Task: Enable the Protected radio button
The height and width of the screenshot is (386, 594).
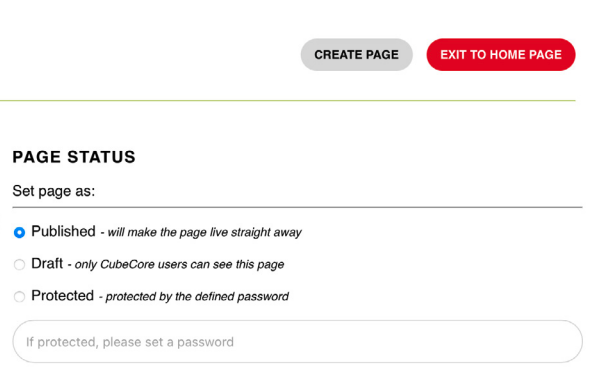Action: point(19,297)
